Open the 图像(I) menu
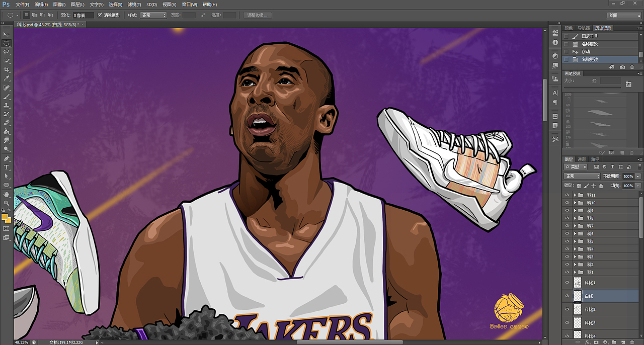Image resolution: width=644 pixels, height=345 pixels. tap(59, 5)
